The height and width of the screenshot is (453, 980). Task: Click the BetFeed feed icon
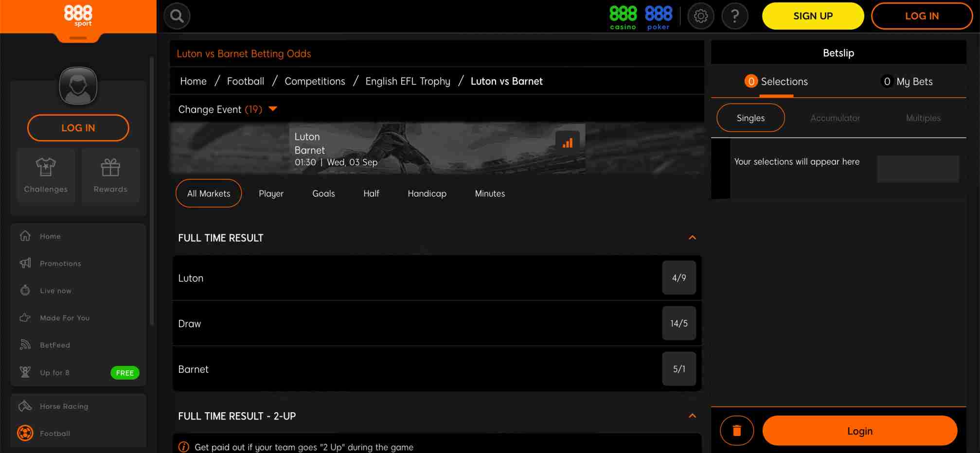[x=25, y=345]
